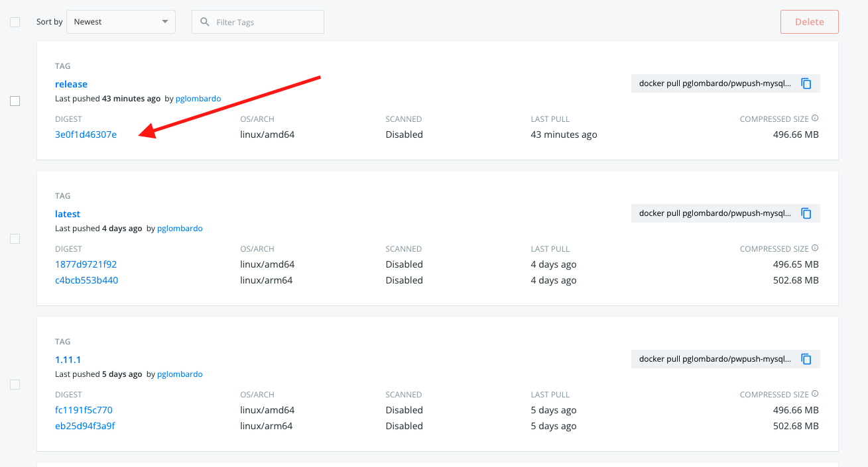Copy the docker pull command for latest tag

click(x=806, y=213)
